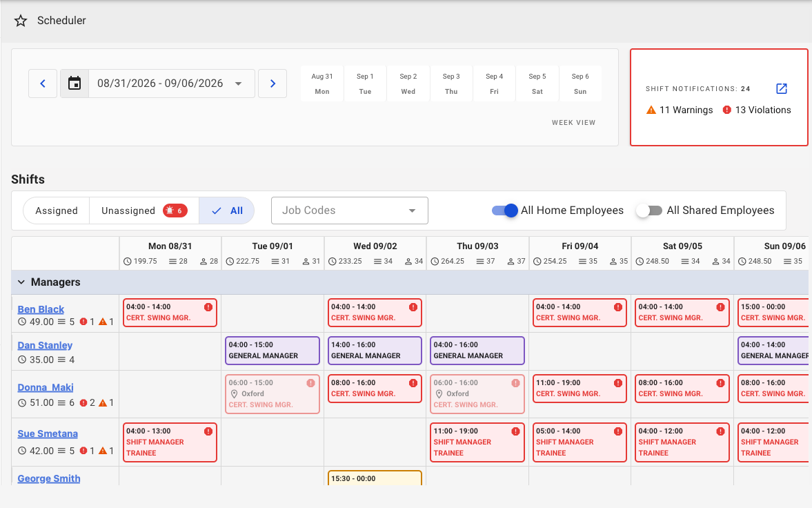Click violation icon on Donna Maki Friday shift
The width and height of the screenshot is (812, 508).
(x=618, y=383)
